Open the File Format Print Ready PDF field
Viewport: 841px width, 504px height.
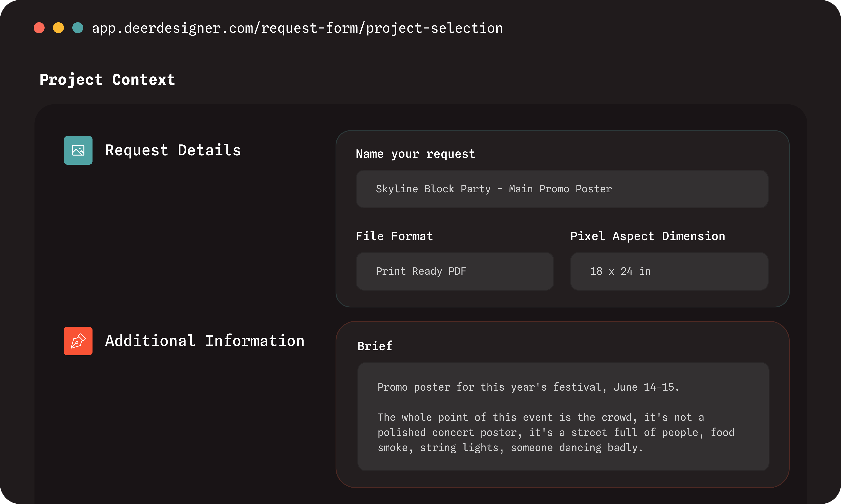[455, 271]
